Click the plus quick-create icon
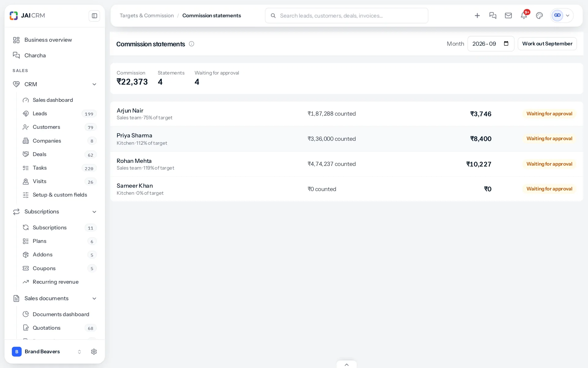The image size is (588, 368). (477, 16)
